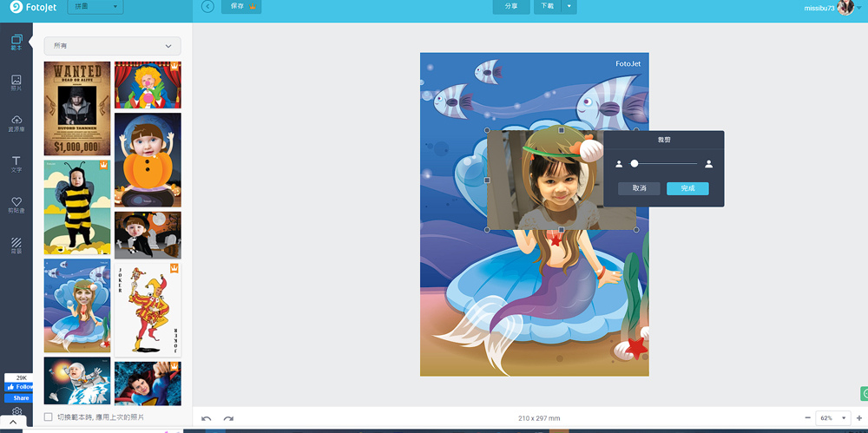Expand the download options arrow

point(569,7)
